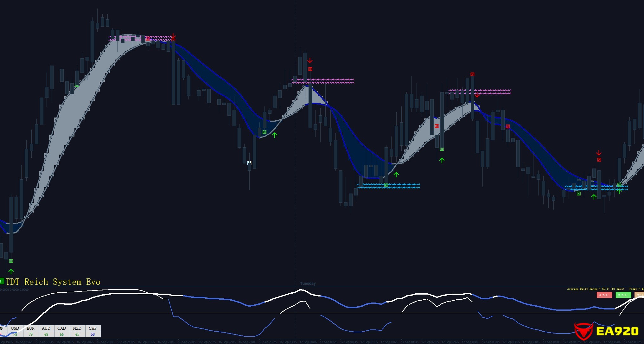
Task: Click the rightmost red down arrow sell signal
Action: pos(598,153)
